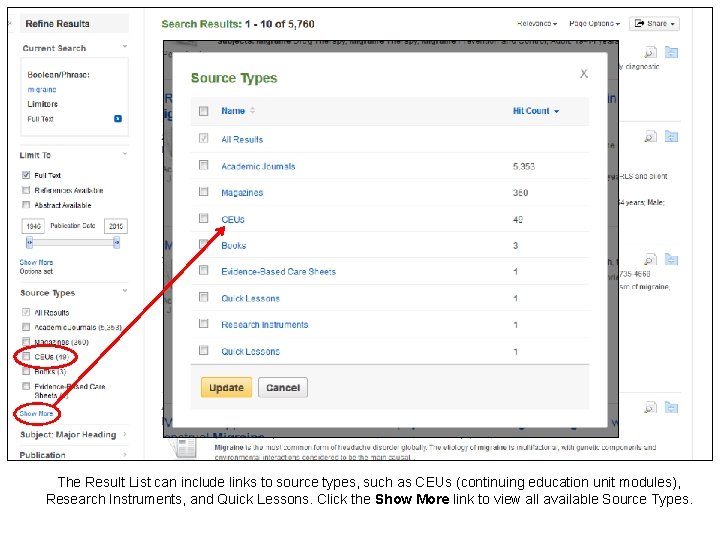Click the All Results link in dialog

[x=242, y=140]
